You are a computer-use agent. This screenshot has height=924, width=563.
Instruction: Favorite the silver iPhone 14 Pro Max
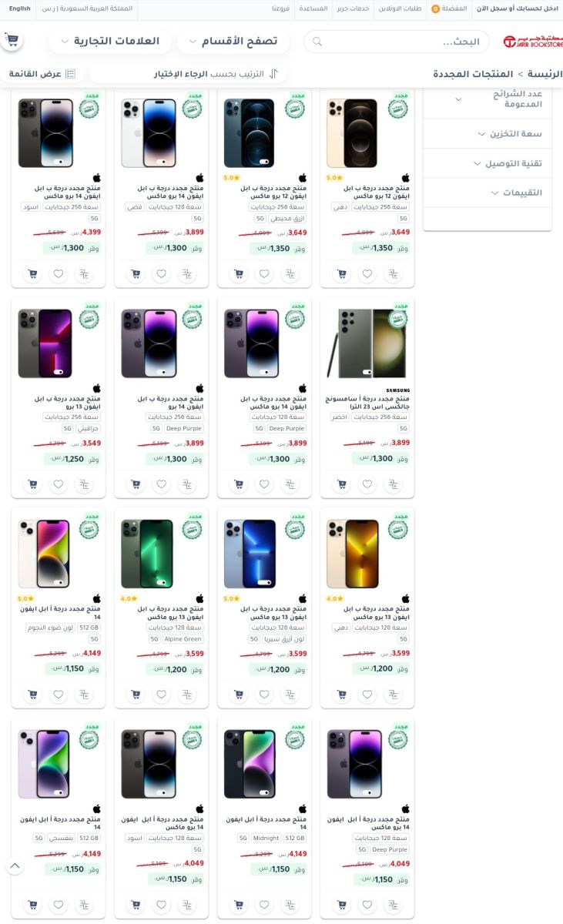pos(162,273)
